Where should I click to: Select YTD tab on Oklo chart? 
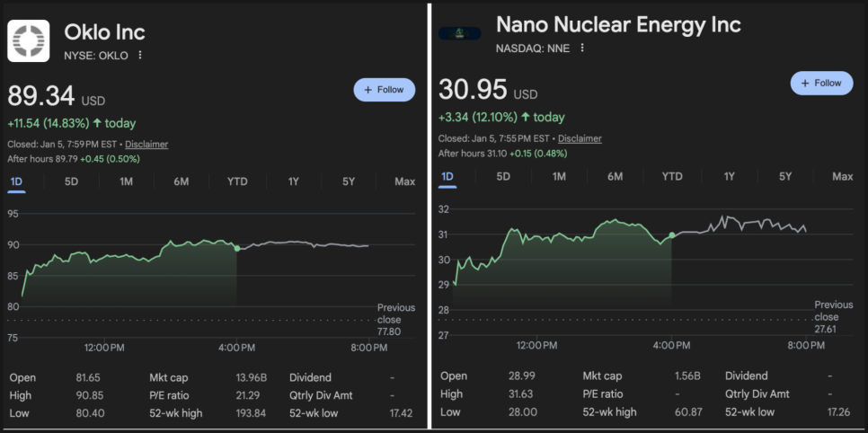point(237,181)
